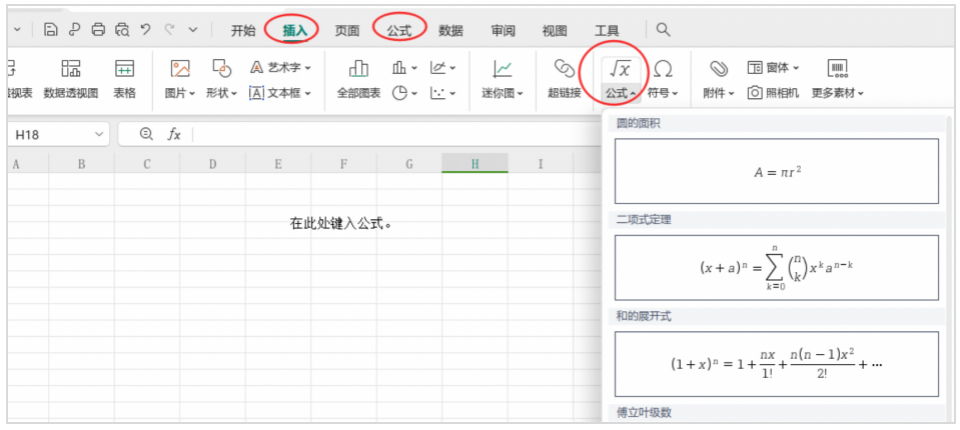Image resolution: width=960 pixels, height=430 pixels.
Task: Select column E header
Action: pyautogui.click(x=278, y=164)
